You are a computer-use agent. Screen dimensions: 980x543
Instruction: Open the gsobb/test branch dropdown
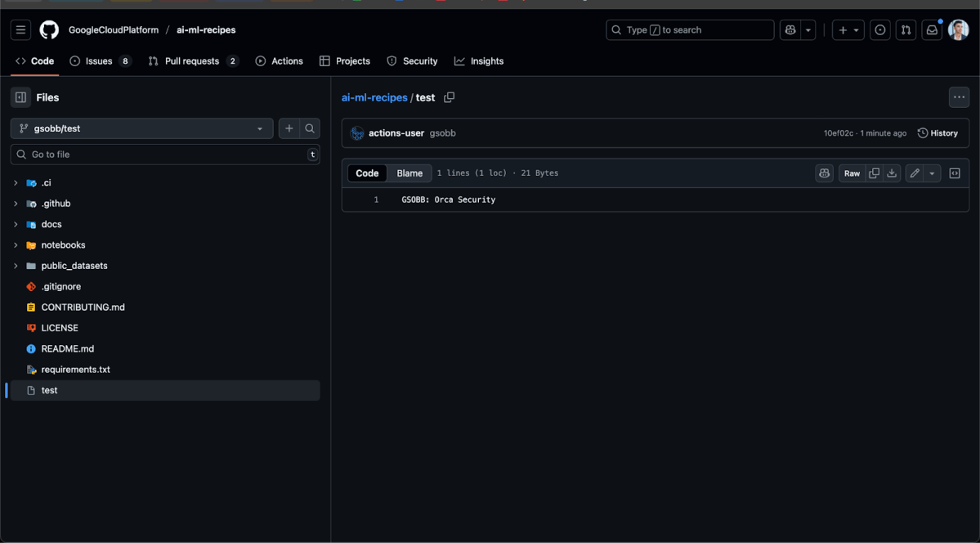pyautogui.click(x=141, y=128)
